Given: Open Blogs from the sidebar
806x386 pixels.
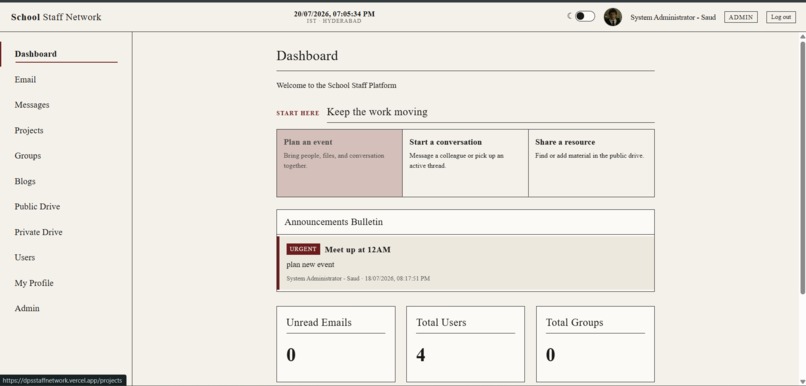Looking at the screenshot, I should pos(25,181).
